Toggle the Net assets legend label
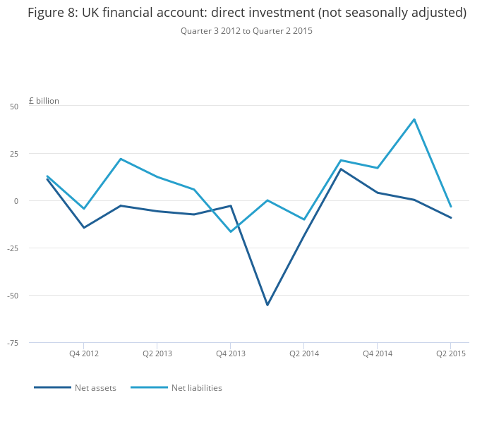 [x=95, y=387]
